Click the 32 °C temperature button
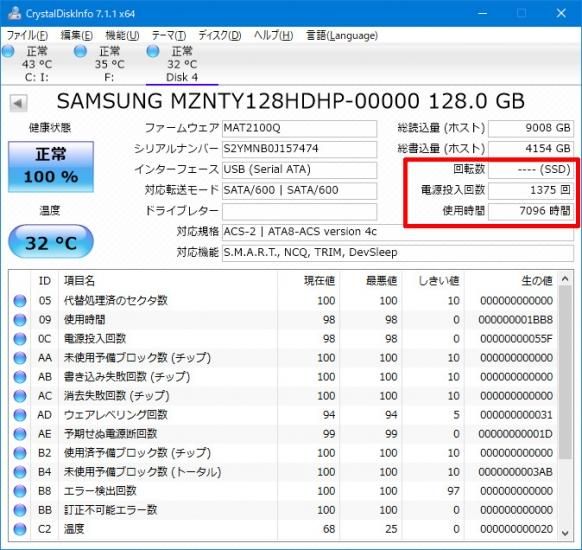This screenshot has height=550, width=582. click(51, 242)
